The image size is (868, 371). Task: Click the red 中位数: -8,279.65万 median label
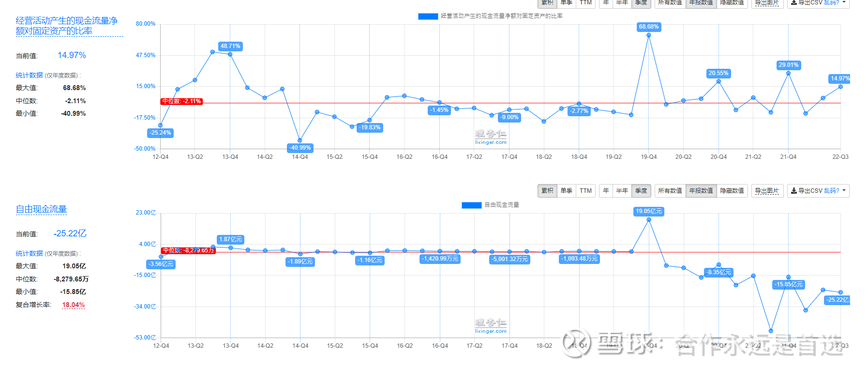point(188,250)
